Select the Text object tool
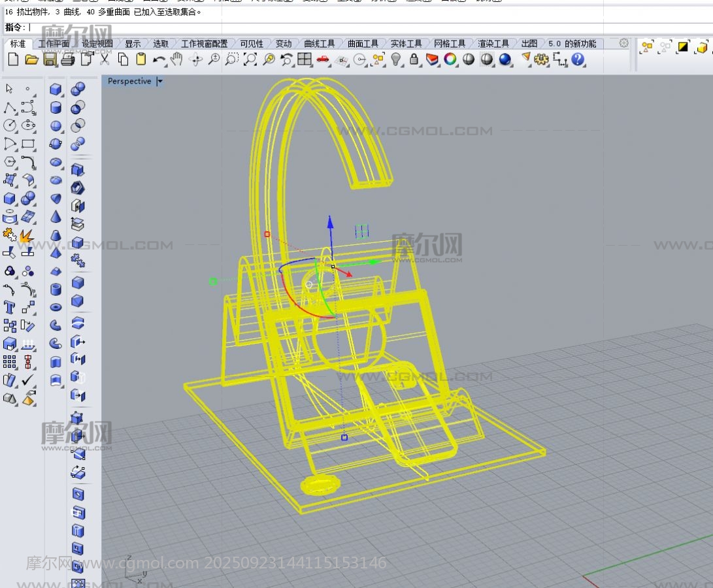Screen dimensions: 713x588 pos(9,307)
